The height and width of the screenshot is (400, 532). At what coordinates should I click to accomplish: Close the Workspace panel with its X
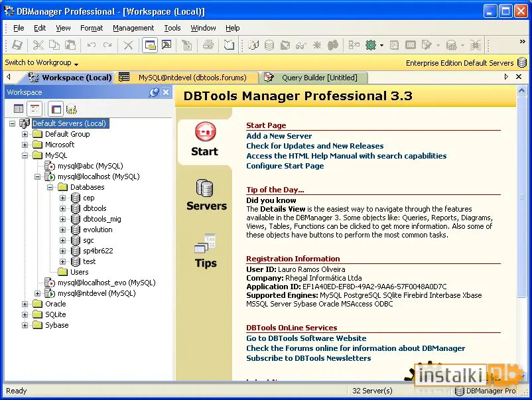click(166, 92)
